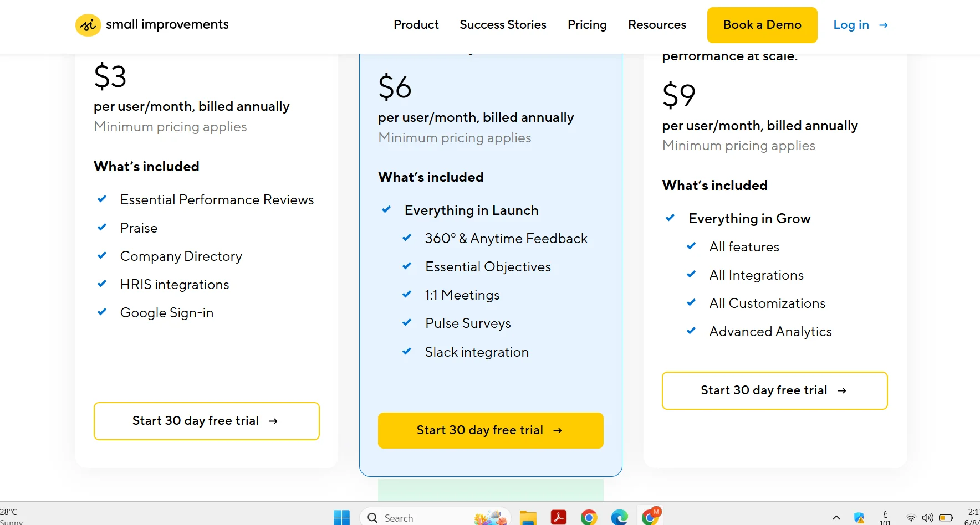Click the checkmark beside 1:1 Meetings
Image resolution: width=980 pixels, height=525 pixels.
point(407,294)
